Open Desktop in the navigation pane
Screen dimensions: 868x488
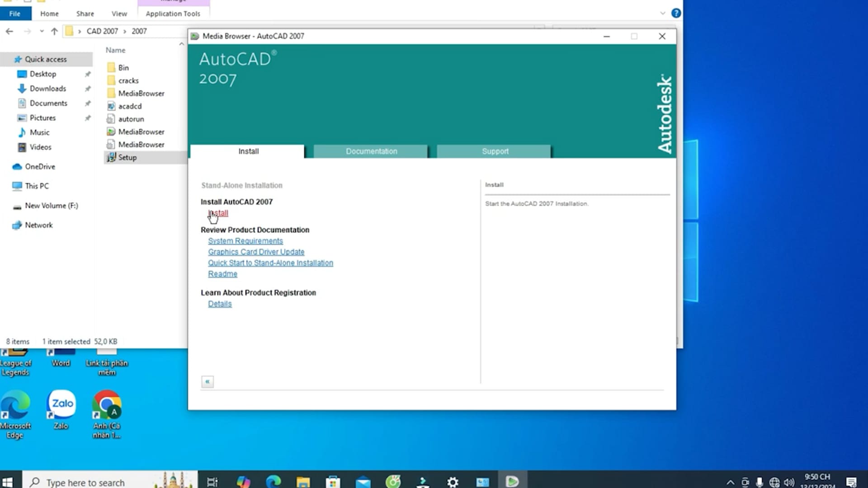coord(43,74)
